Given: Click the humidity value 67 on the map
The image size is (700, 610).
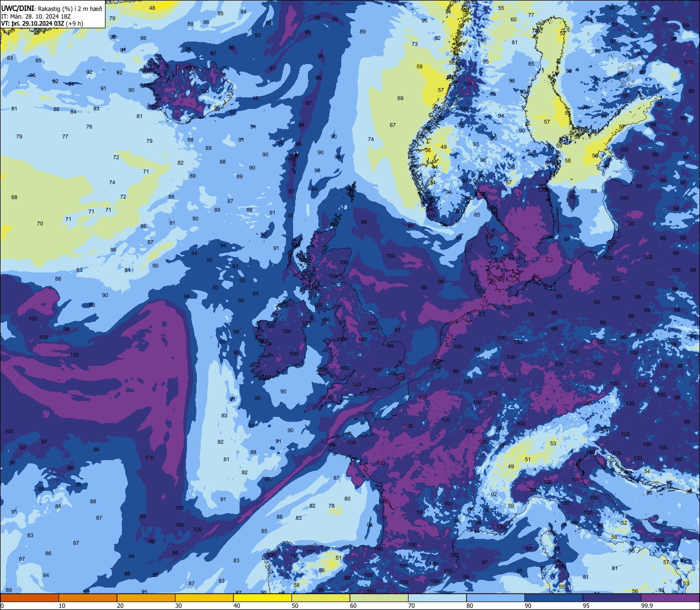Looking at the screenshot, I should coord(393,125).
